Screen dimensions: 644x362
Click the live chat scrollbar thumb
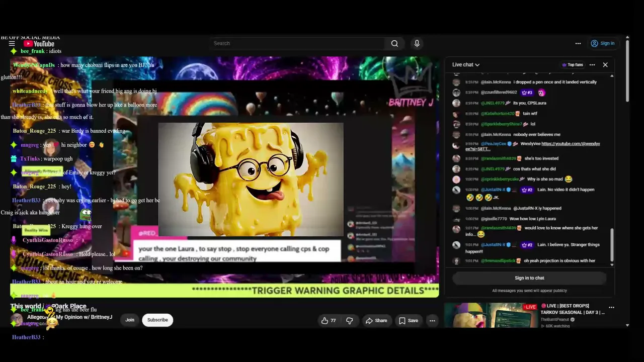(612, 245)
